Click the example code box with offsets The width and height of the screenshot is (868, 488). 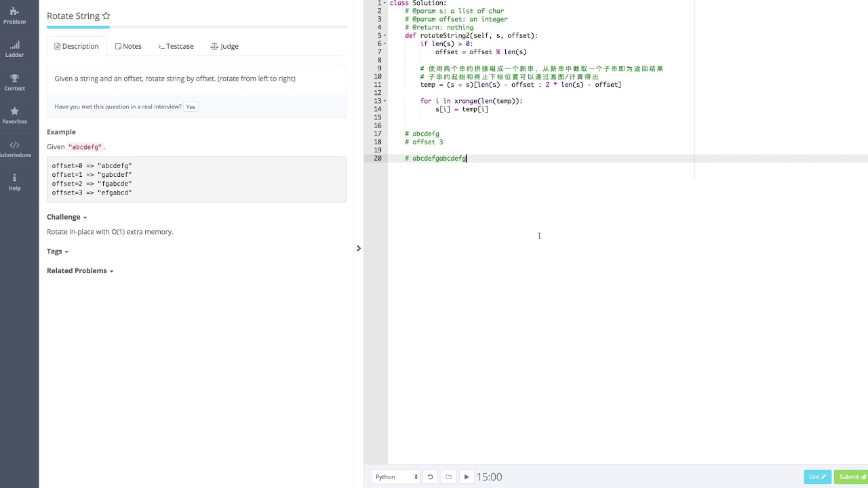point(197,179)
